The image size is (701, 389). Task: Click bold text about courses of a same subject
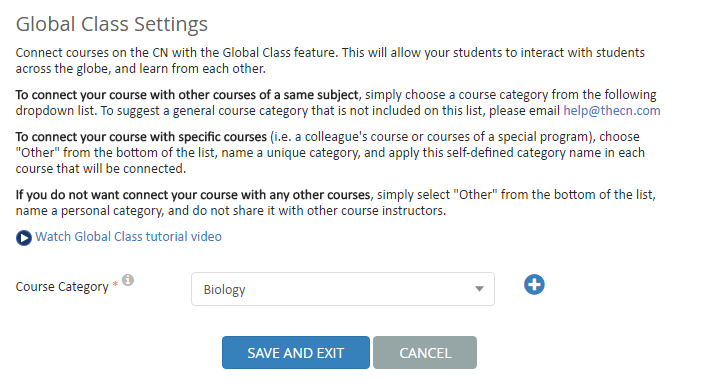[187, 95]
